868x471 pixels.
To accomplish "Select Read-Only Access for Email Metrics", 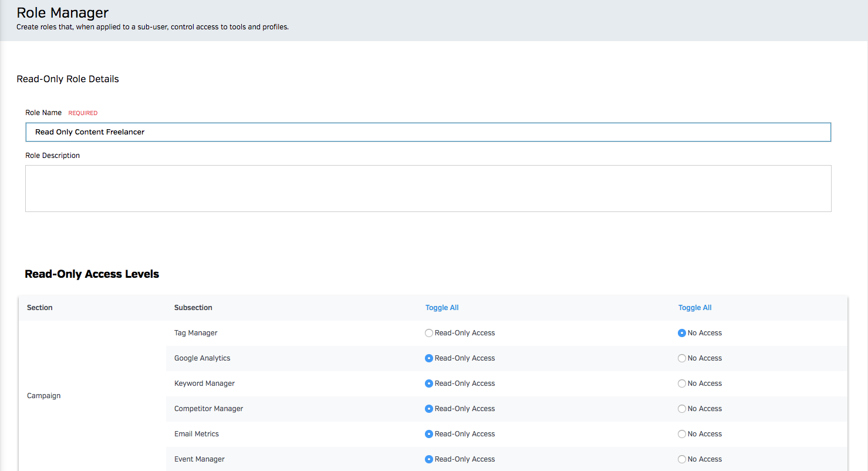I will (429, 434).
